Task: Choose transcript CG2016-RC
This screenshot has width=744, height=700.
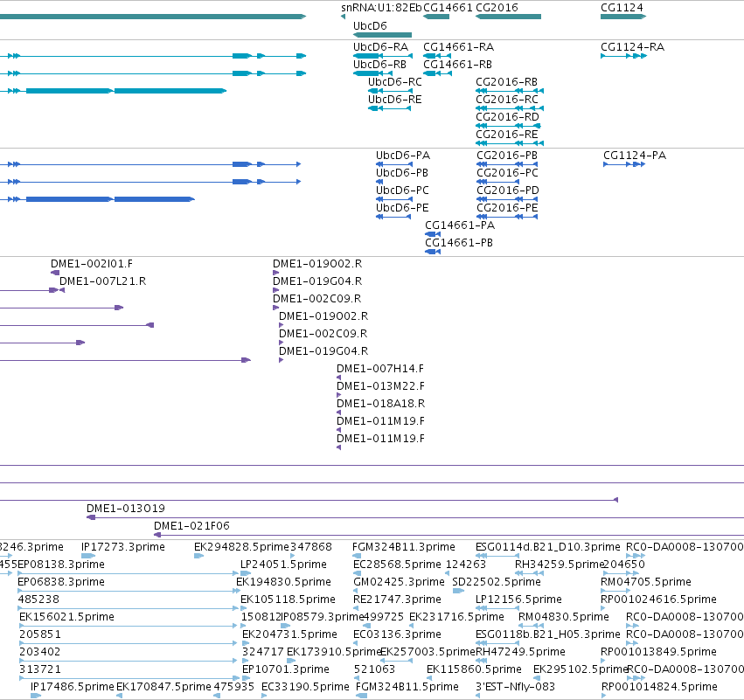Action: [x=507, y=100]
